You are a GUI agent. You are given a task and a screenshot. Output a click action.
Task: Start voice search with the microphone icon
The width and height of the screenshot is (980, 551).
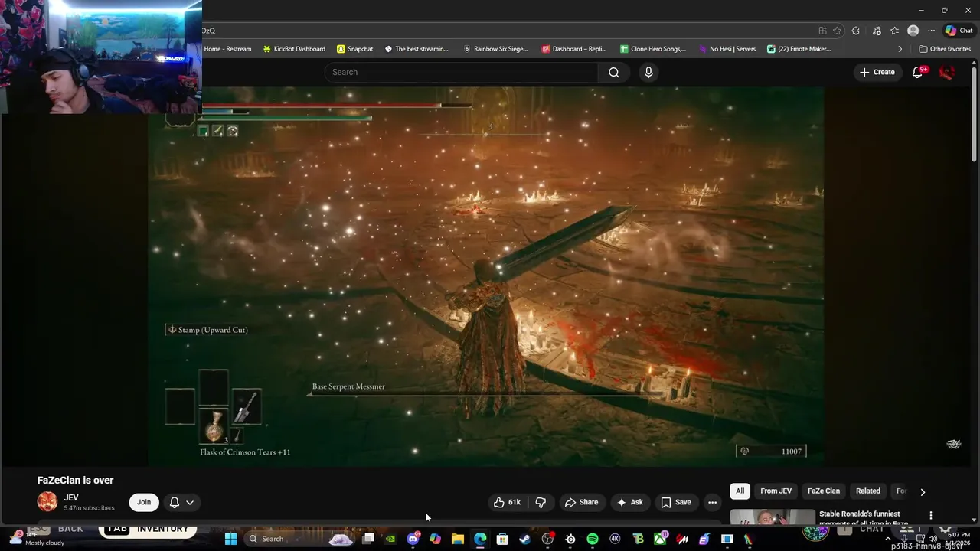click(648, 72)
